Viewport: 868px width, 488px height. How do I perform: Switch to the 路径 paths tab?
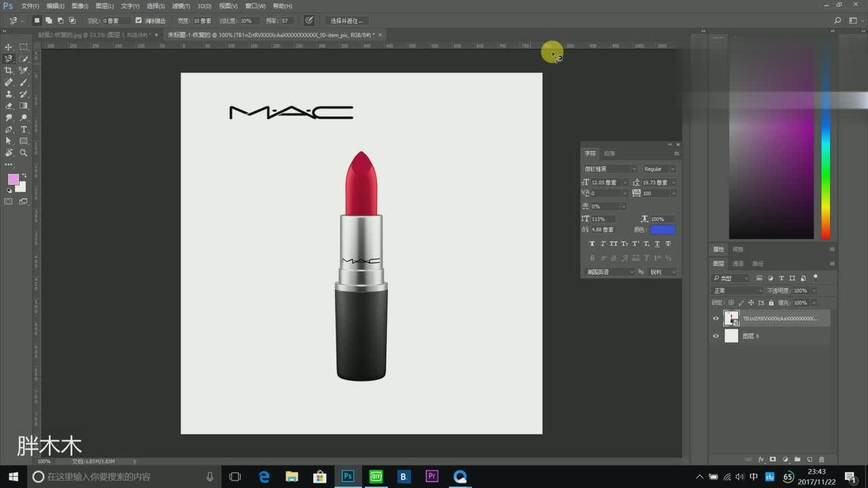tap(758, 264)
